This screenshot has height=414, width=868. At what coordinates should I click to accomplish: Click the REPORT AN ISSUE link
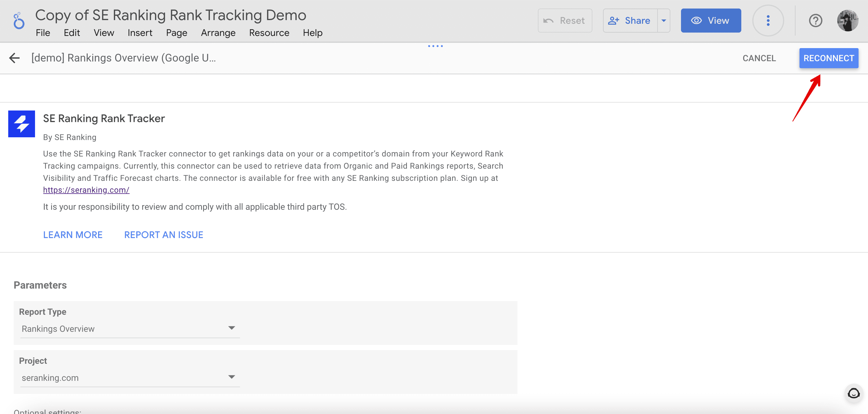pyautogui.click(x=164, y=235)
